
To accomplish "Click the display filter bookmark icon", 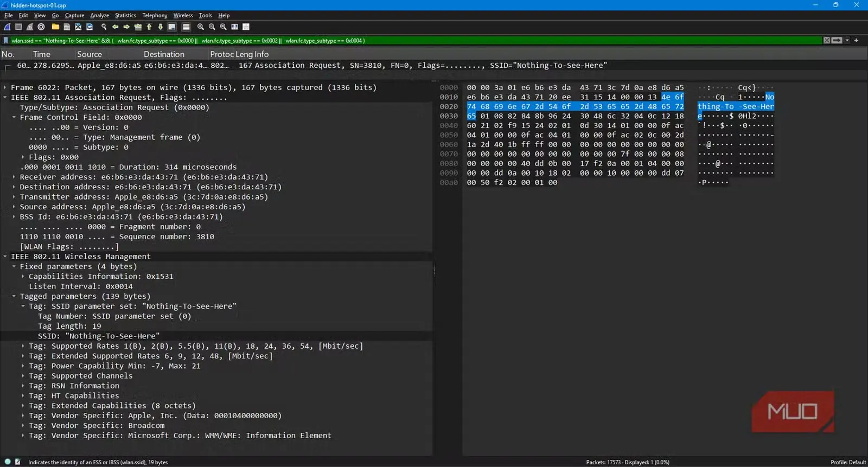I will (x=6, y=41).
